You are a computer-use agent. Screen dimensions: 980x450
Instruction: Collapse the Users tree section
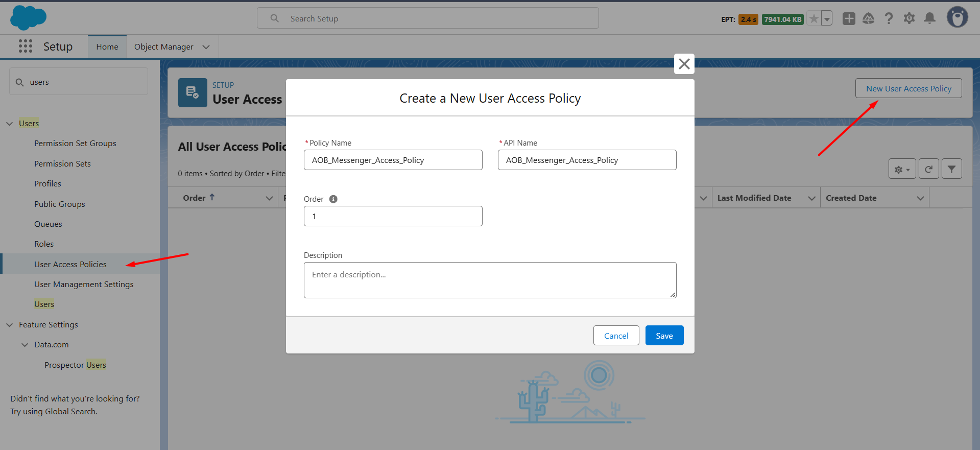(10, 124)
